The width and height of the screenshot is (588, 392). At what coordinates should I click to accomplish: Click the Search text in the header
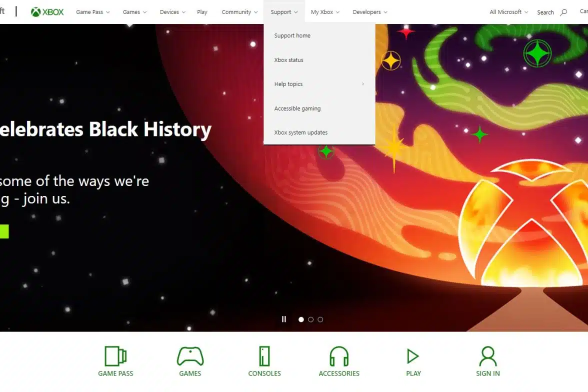click(x=545, y=12)
